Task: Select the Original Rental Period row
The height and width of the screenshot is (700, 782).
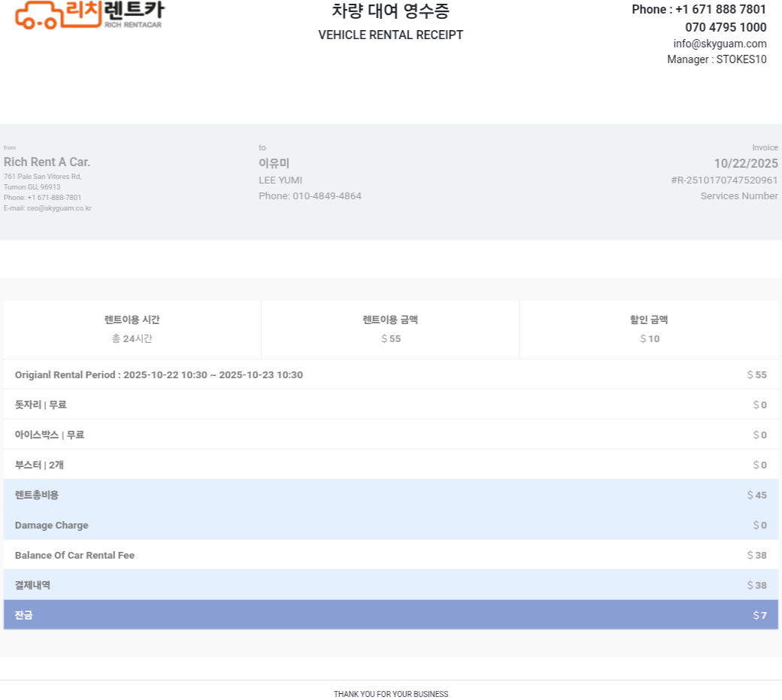Action: coord(159,374)
